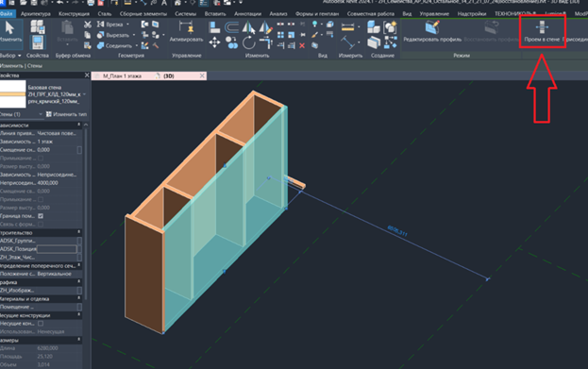The width and height of the screenshot is (588, 369).
Task: Select the Move tool
Action: (x=214, y=42)
